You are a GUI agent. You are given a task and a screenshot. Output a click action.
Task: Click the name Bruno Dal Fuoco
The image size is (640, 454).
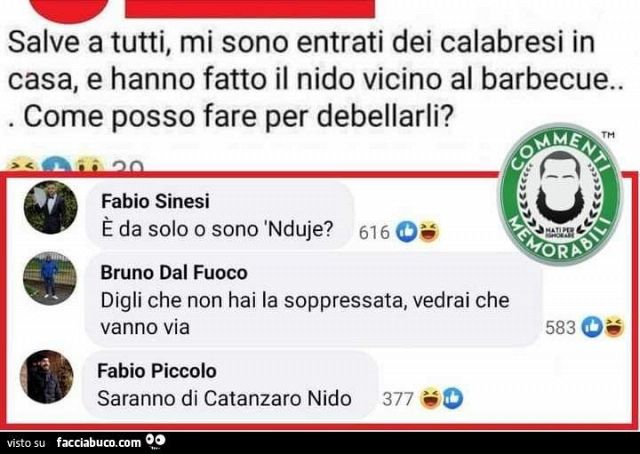coord(174,273)
